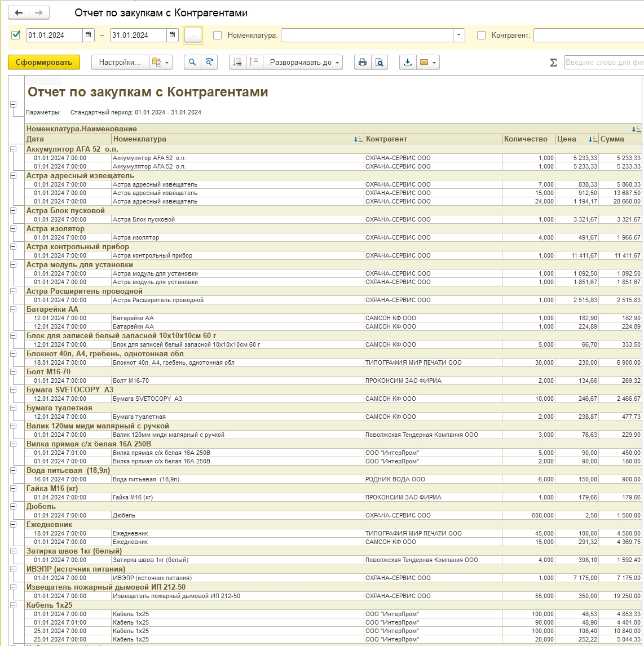Viewport: 644px width, 646px height.
Task: Sort icon in the Цена column header
Action: 593,139
